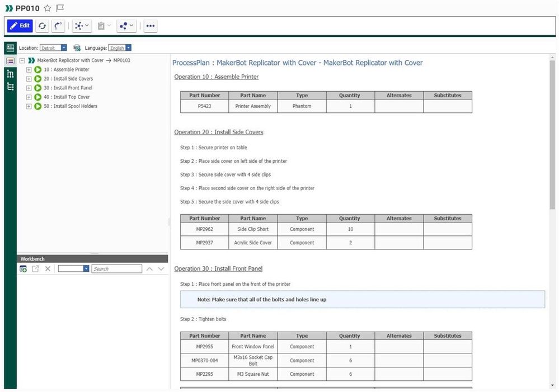The width and height of the screenshot is (559, 392).
Task: Click the curved arrow toolbar icon
Action: coord(58,26)
